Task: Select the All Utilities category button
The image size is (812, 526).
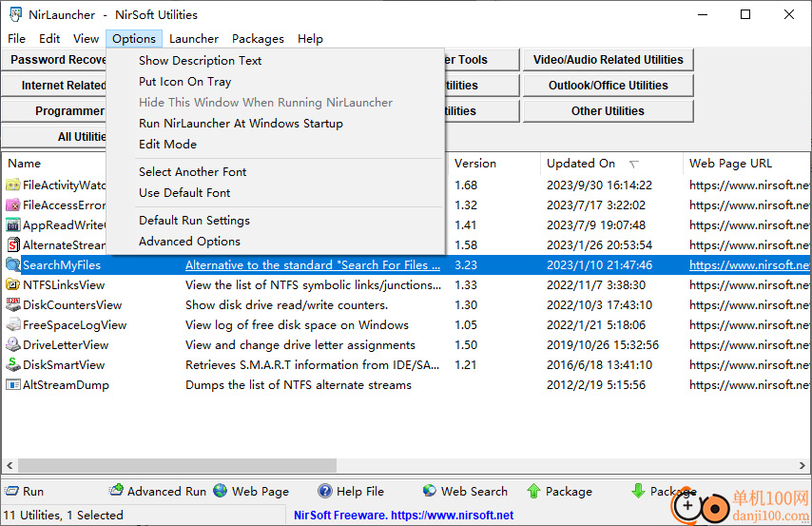Action: point(54,137)
